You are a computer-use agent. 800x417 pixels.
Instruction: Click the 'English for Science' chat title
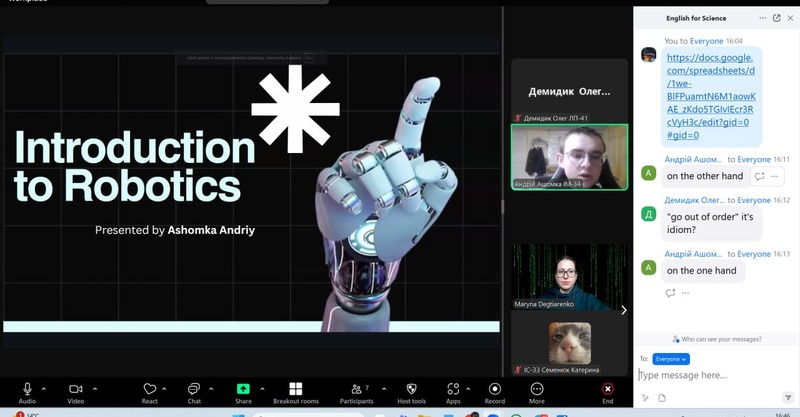(x=696, y=18)
